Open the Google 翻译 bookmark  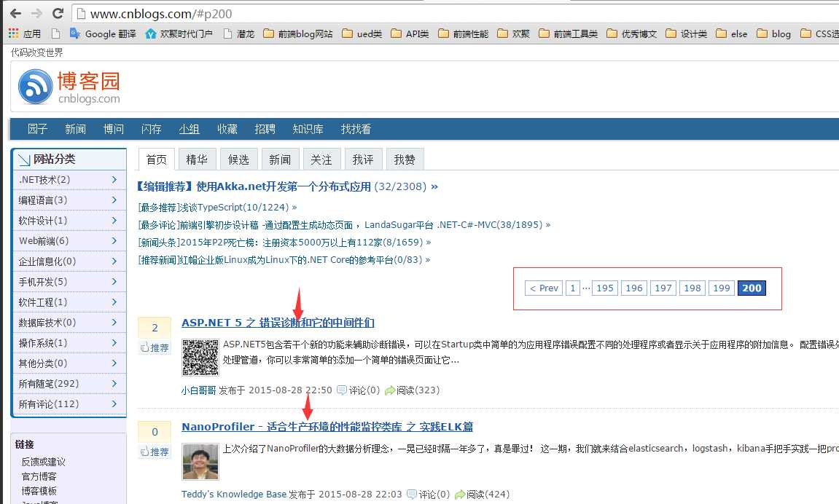pos(103,34)
